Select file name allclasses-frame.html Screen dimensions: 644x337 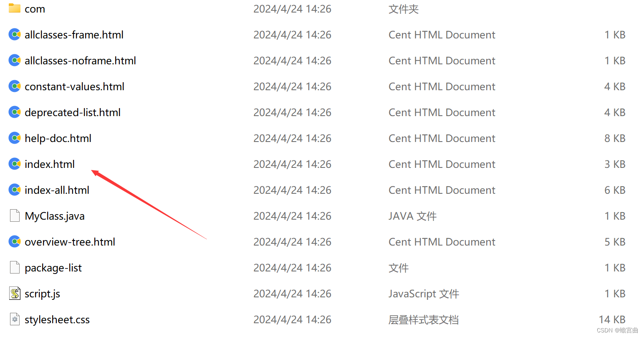click(74, 35)
